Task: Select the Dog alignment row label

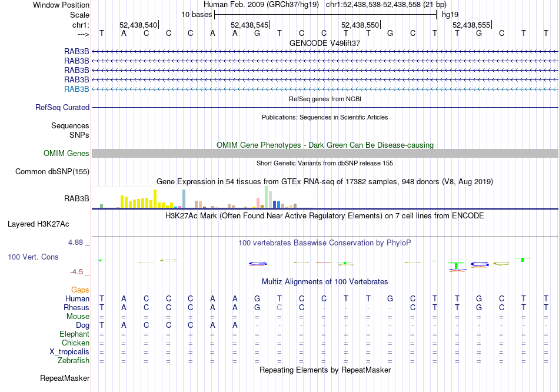Action: click(x=83, y=325)
